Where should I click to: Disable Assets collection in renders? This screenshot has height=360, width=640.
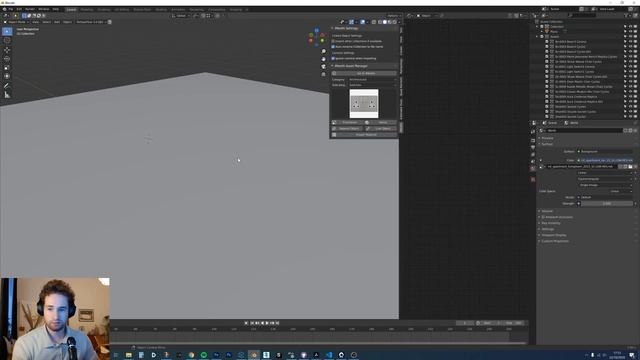(x=635, y=37)
